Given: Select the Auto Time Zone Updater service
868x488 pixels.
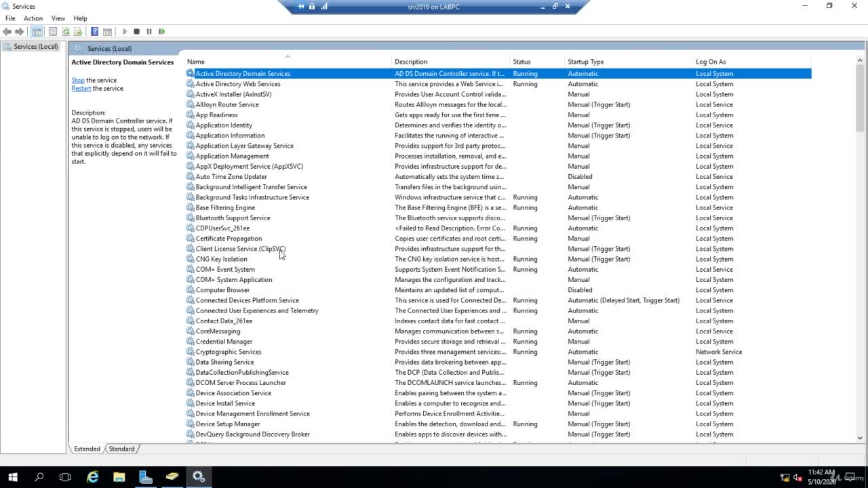Looking at the screenshot, I should (x=231, y=176).
